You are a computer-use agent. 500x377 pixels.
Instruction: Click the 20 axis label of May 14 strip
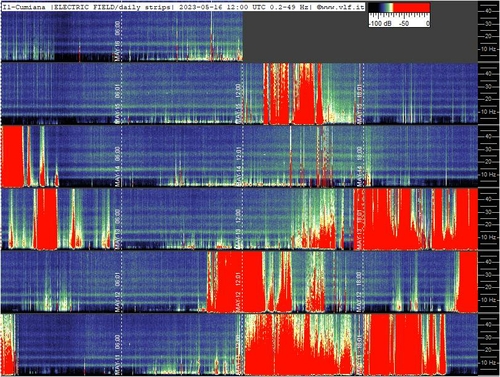(488, 162)
